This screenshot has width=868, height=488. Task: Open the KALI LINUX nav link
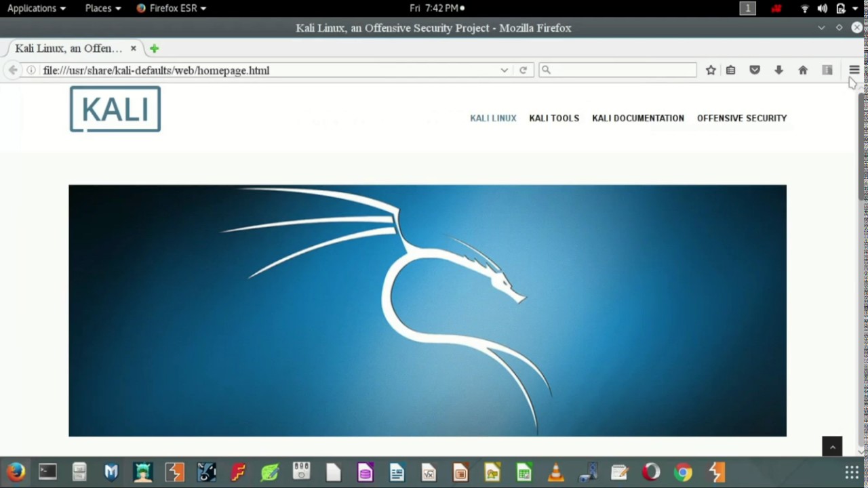coord(493,118)
